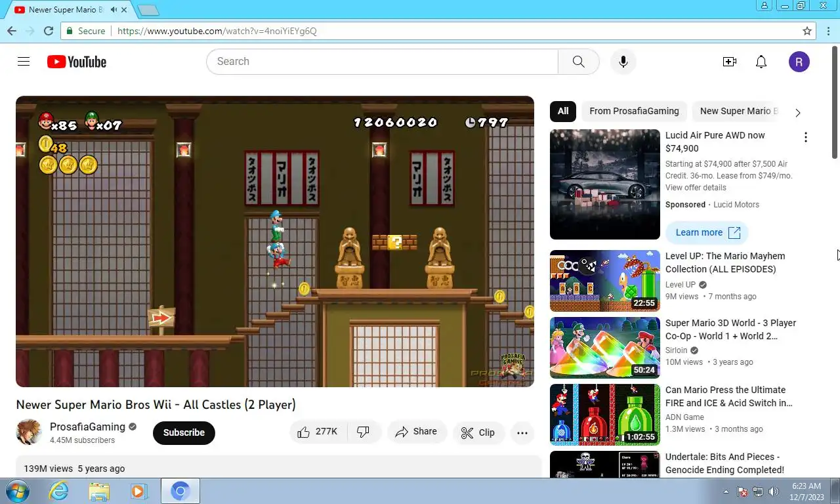Screen dimensions: 840x504
Task: Like the video with thumbs up
Action: click(318, 432)
